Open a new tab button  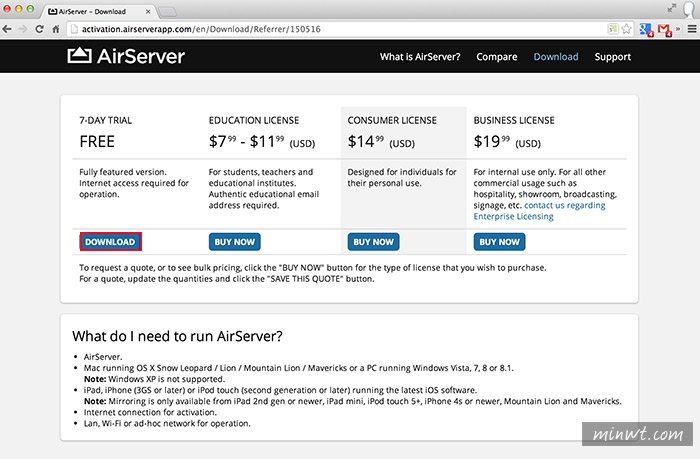point(167,12)
